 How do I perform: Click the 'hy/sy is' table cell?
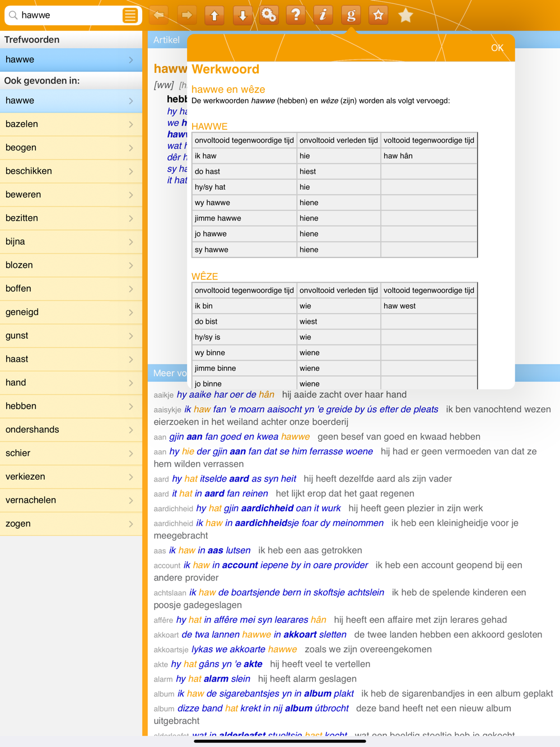pyautogui.click(x=244, y=338)
